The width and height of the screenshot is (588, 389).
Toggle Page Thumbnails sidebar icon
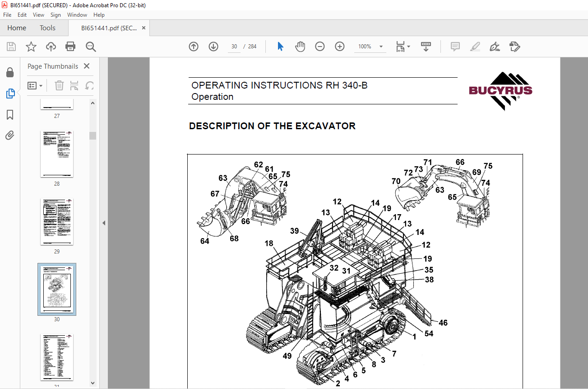coord(10,94)
